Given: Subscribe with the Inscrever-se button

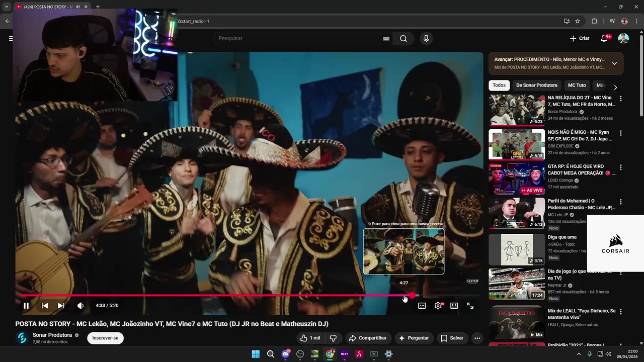Looking at the screenshot, I should click(105, 338).
